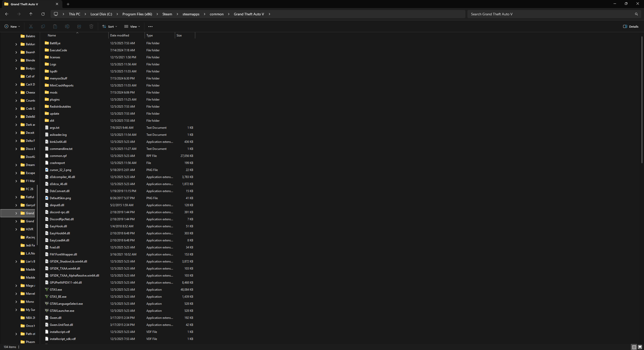Switch to large thumbnails view in status bar
Screen dimensions: 644x350
(x=640, y=347)
